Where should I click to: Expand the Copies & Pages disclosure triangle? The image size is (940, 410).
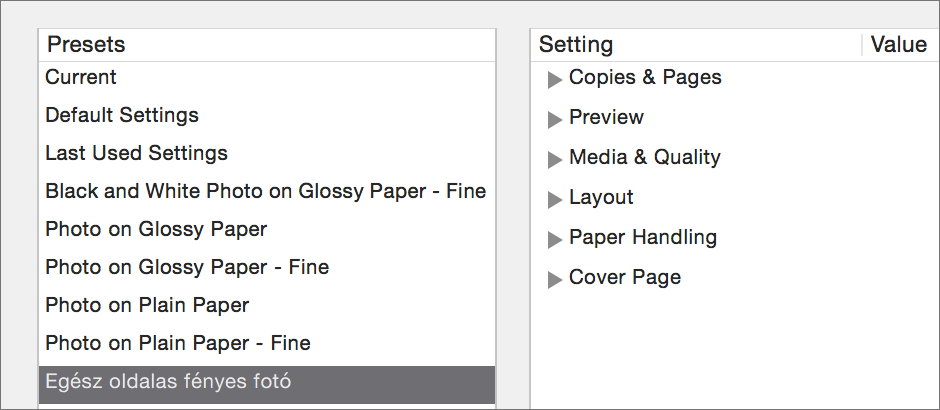(x=555, y=80)
